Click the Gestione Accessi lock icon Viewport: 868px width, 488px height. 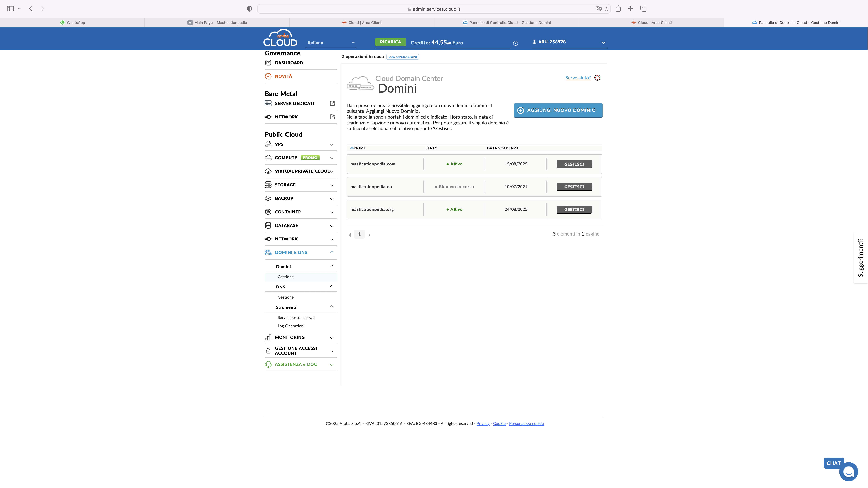click(x=268, y=351)
